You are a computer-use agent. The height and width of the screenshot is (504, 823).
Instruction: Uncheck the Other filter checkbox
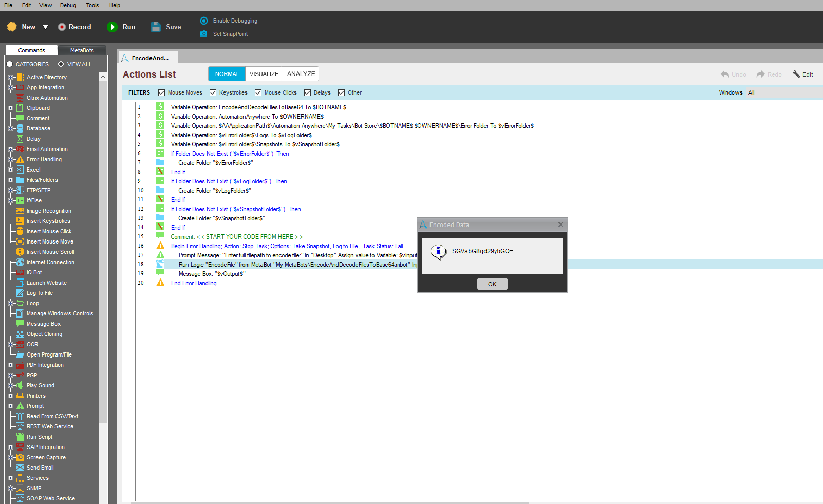coord(341,93)
